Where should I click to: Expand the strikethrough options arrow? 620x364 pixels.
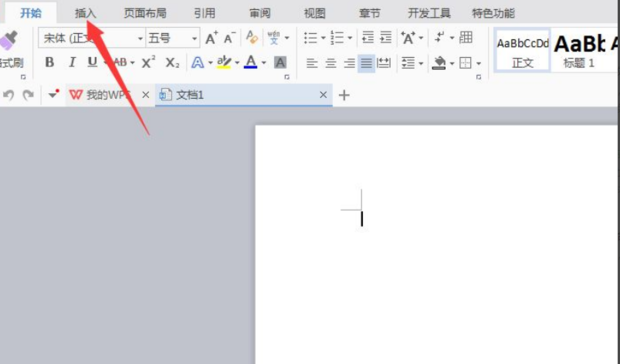[132, 63]
